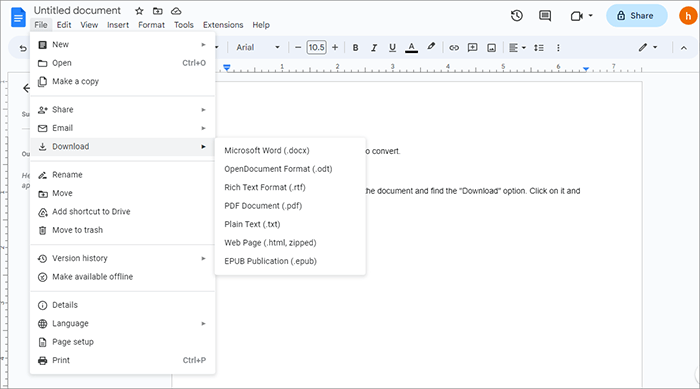Toggle Make available offline
Image resolution: width=700 pixels, height=389 pixels.
coord(122,277)
